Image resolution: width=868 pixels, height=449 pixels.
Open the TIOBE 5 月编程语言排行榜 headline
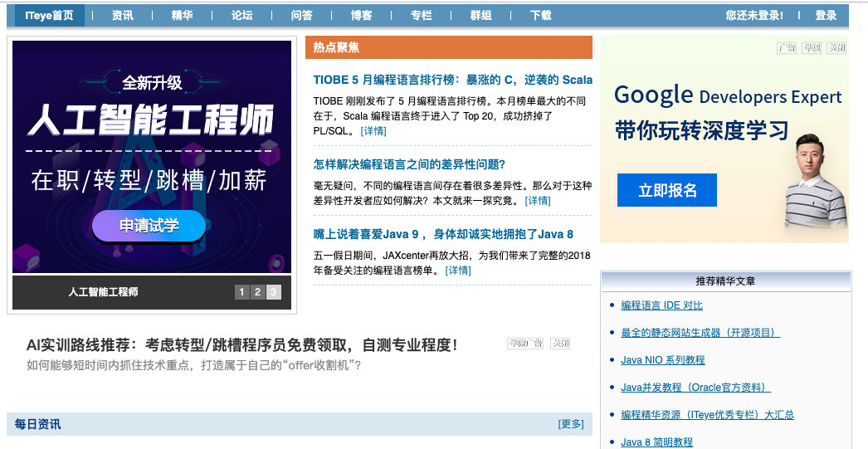tap(453, 80)
